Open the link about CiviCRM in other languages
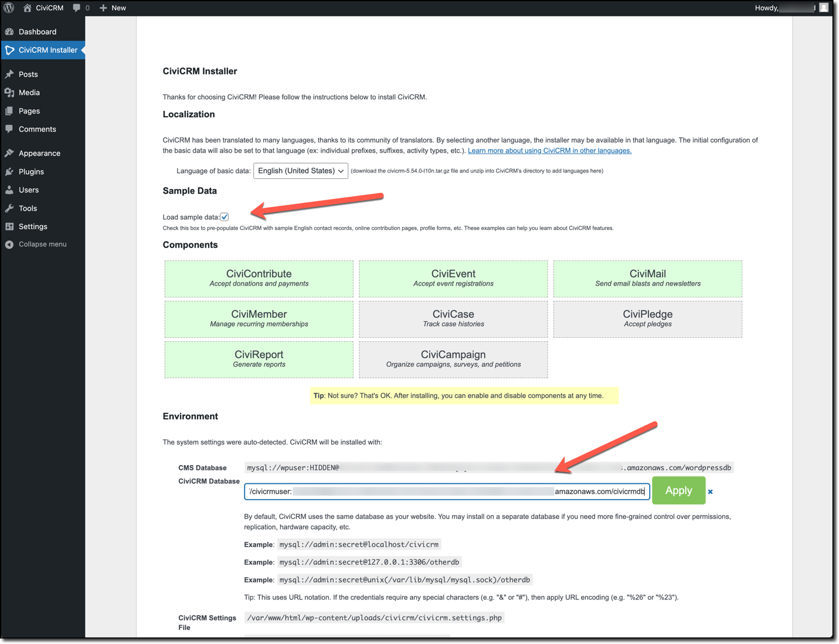839x644 pixels. [x=549, y=151]
